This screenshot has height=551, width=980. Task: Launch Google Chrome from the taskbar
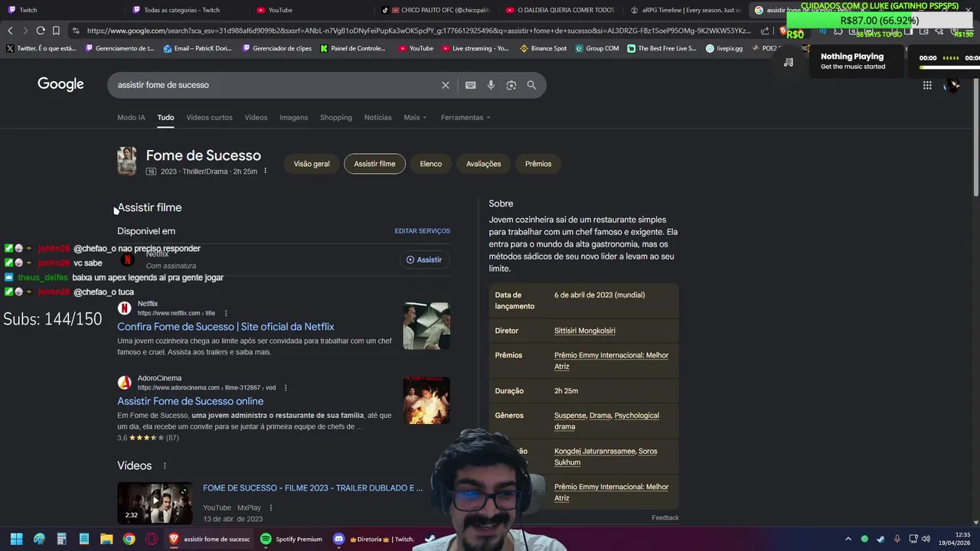[x=129, y=539]
